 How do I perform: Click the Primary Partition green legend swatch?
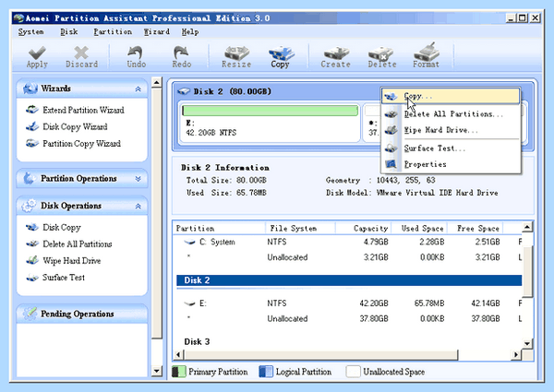(179, 372)
